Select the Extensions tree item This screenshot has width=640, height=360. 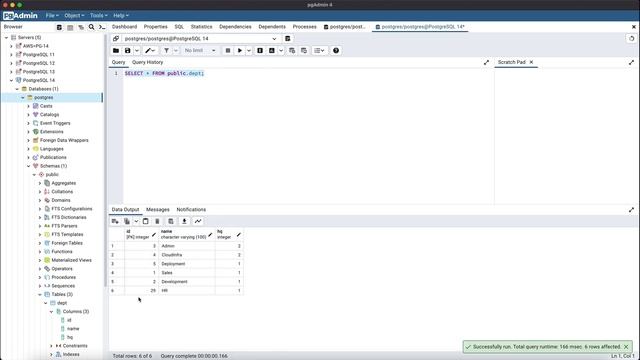click(51, 132)
